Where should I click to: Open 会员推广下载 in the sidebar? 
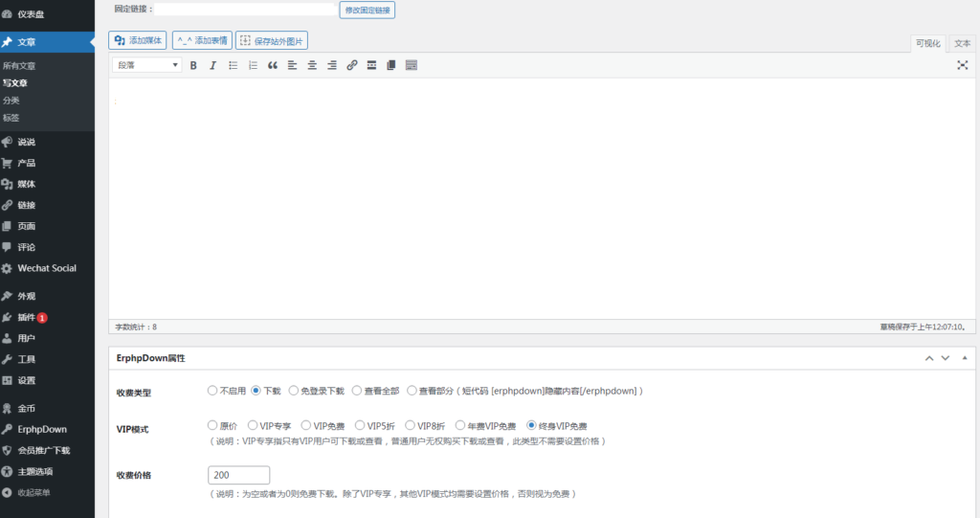point(48,450)
